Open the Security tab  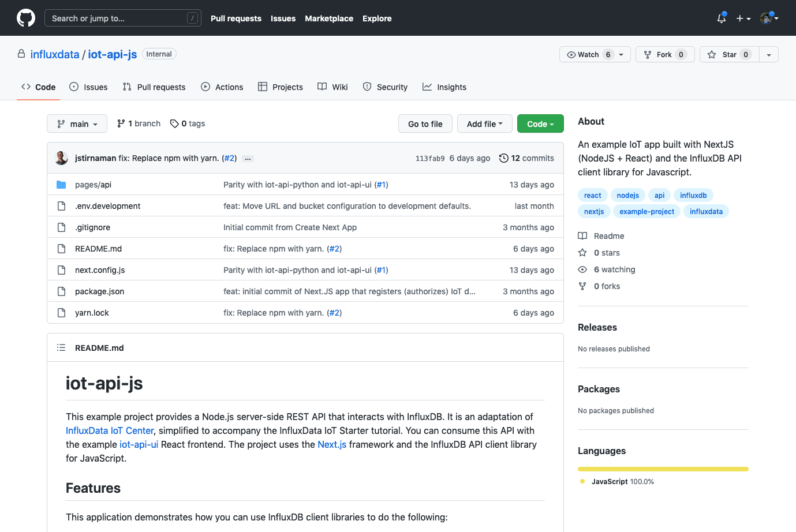(x=385, y=87)
